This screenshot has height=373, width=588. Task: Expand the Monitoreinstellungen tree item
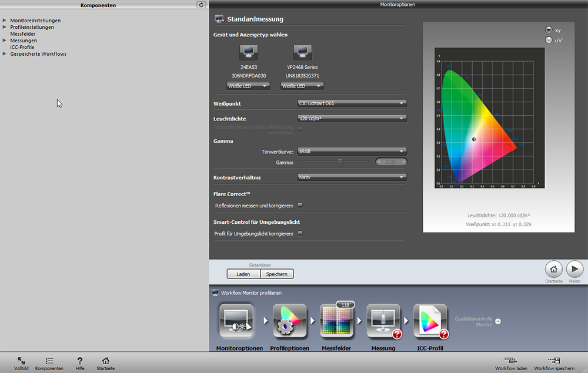point(5,21)
